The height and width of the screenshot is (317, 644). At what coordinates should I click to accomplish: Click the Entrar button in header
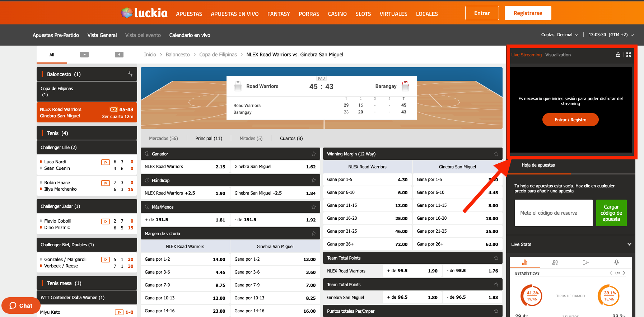click(482, 13)
